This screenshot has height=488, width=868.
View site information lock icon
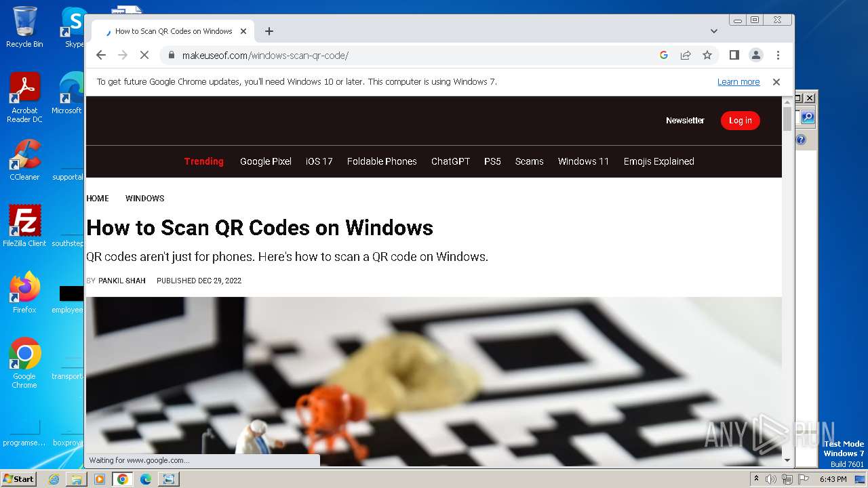171,55
